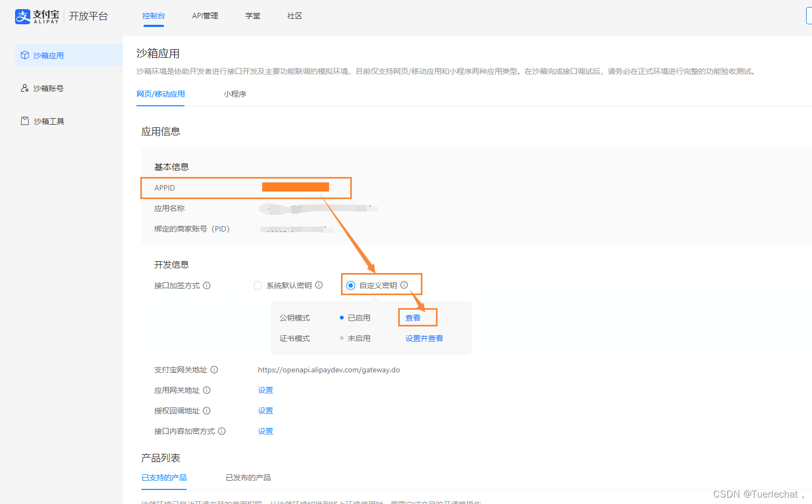Open the 学堂 top navigation item

coord(253,16)
